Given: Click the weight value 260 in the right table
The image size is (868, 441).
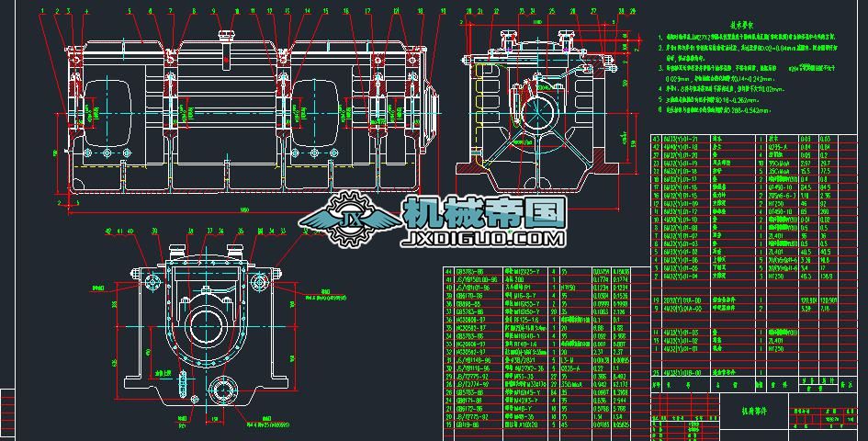Looking at the screenshot, I should pyautogui.click(x=824, y=211).
